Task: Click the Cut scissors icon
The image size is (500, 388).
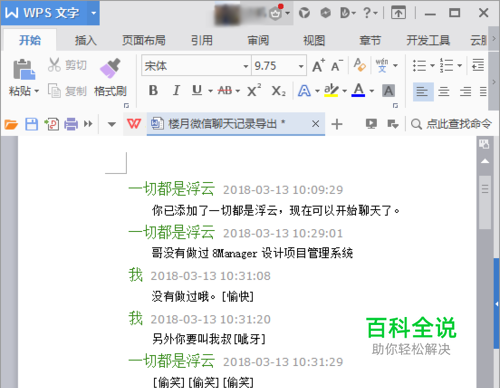Action: (54, 65)
